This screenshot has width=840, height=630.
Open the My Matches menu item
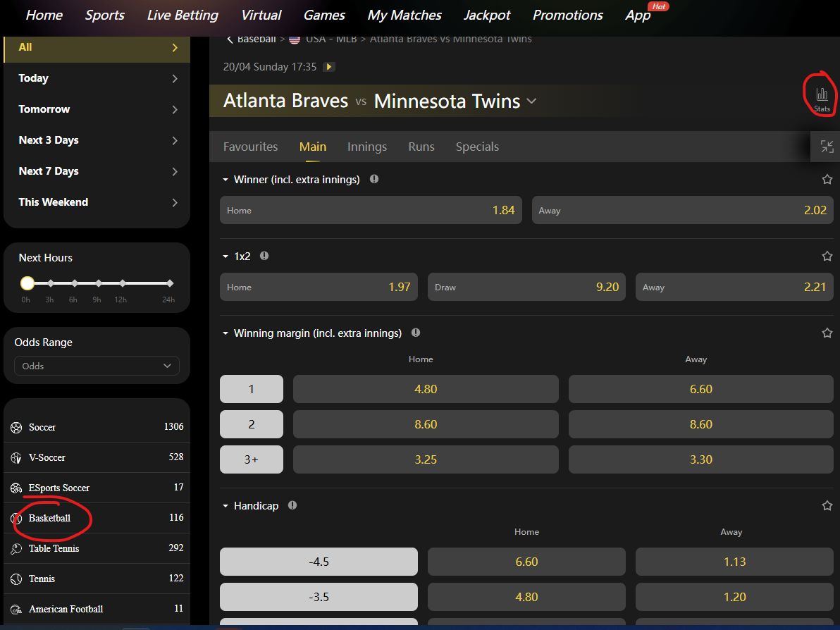tap(404, 15)
